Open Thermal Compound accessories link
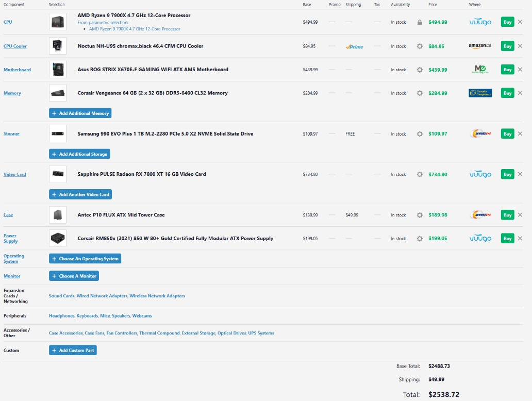 point(159,333)
